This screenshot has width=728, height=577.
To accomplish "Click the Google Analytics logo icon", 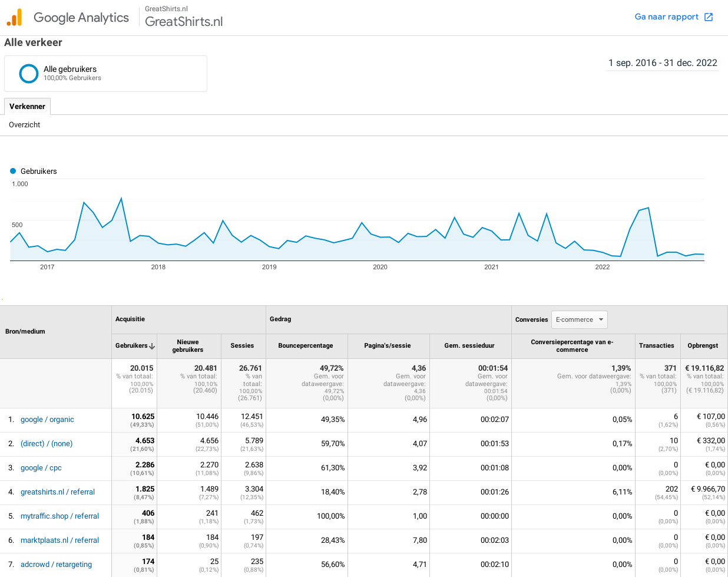I will click(x=14, y=18).
